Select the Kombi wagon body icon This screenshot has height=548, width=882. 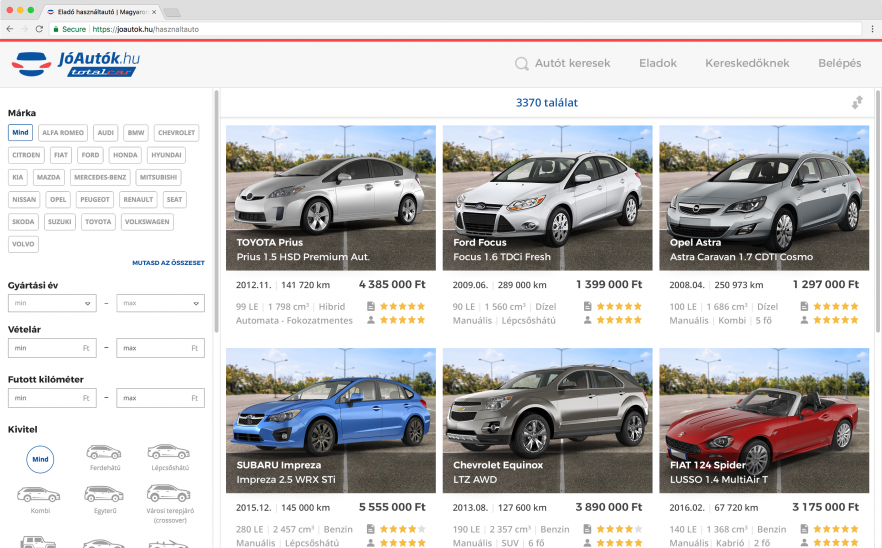(38, 495)
